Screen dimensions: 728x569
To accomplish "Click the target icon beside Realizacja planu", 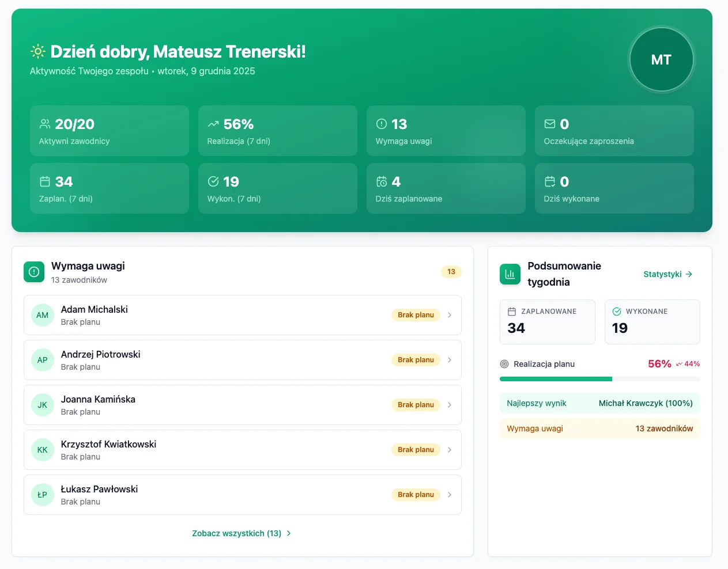I will [504, 364].
